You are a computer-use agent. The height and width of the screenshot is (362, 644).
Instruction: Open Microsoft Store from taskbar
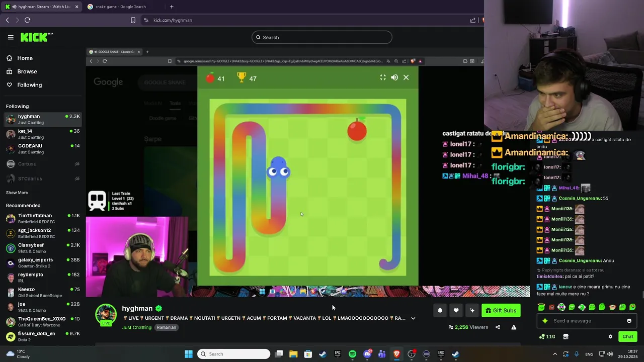pos(308,354)
